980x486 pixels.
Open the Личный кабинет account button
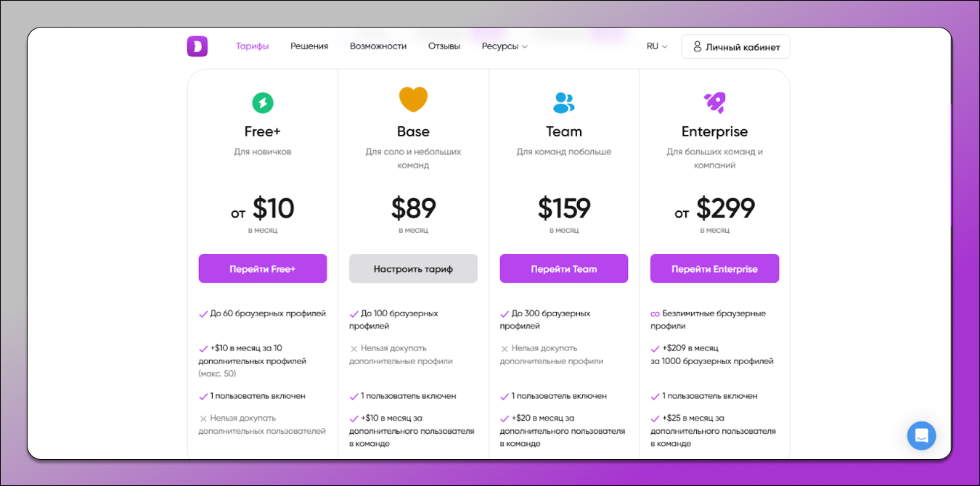[735, 46]
